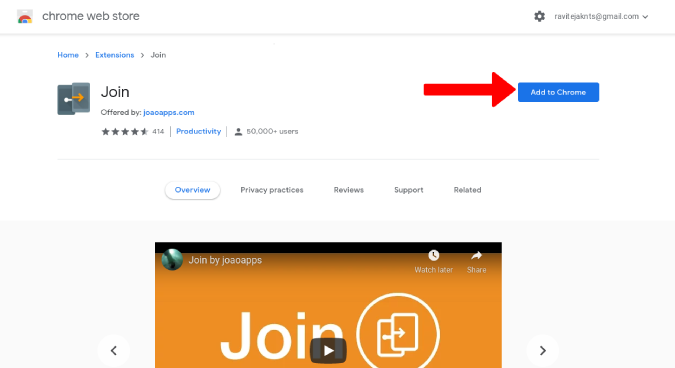Click the joaoapps channel avatar in video
Viewport: 675px width, 368px height.
[x=172, y=260]
